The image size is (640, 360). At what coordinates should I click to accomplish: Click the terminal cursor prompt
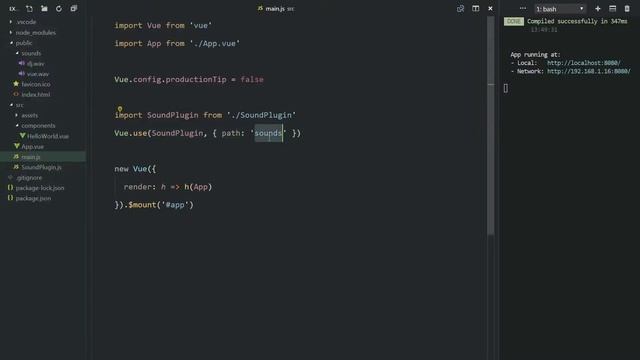(x=506, y=88)
